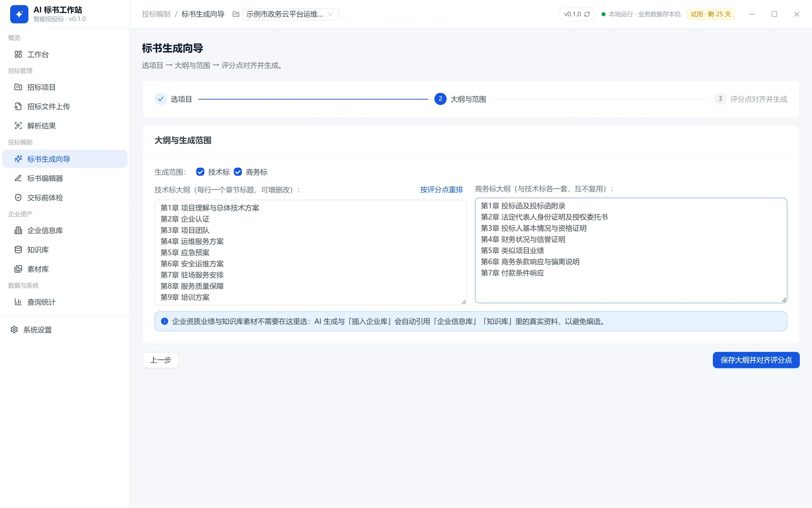Click the AI 标书工作站 logo icon

click(x=19, y=14)
